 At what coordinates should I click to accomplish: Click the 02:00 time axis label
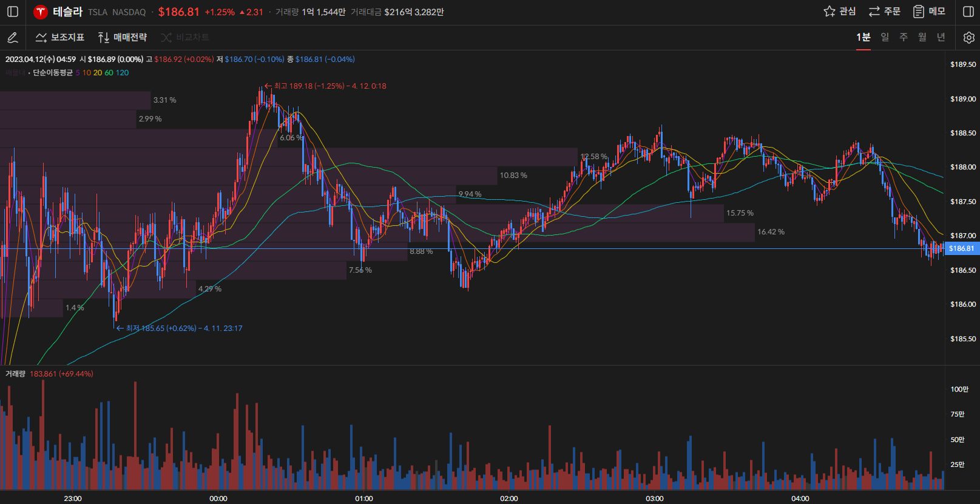(x=509, y=499)
